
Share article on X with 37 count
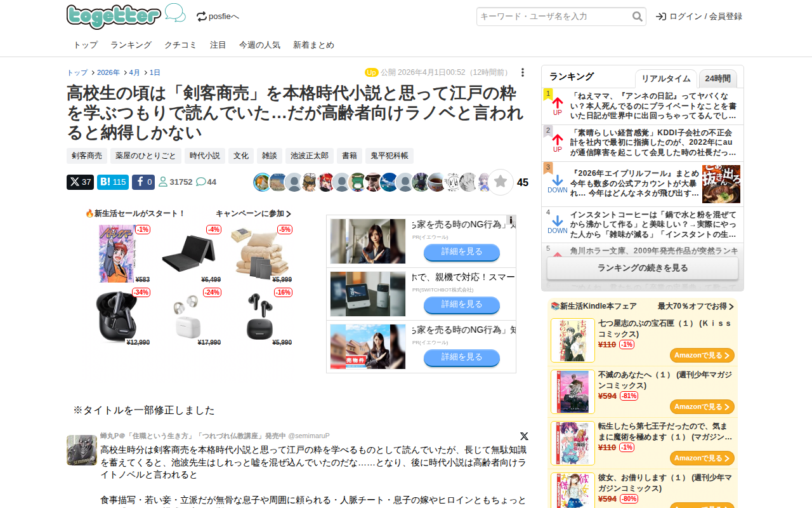(x=80, y=182)
